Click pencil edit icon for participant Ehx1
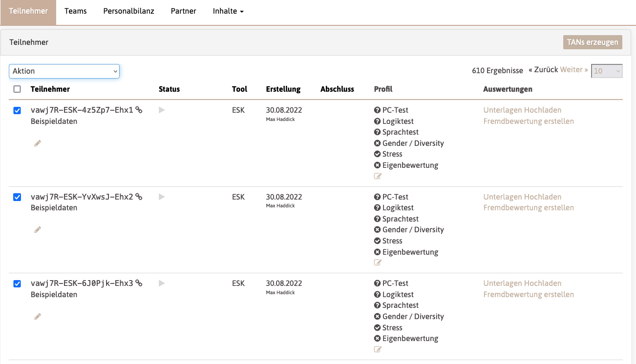This screenshot has width=636, height=364. (x=38, y=143)
